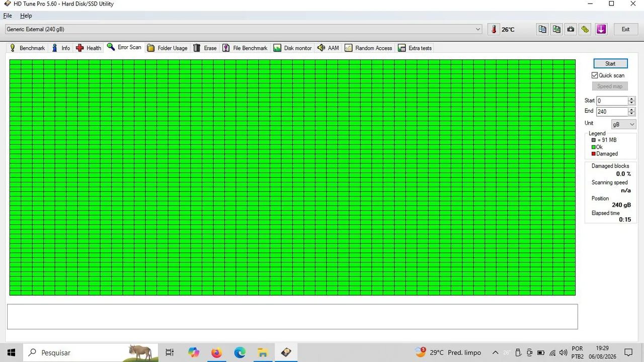Click the gray 91 MB legend swatch

pyautogui.click(x=594, y=140)
